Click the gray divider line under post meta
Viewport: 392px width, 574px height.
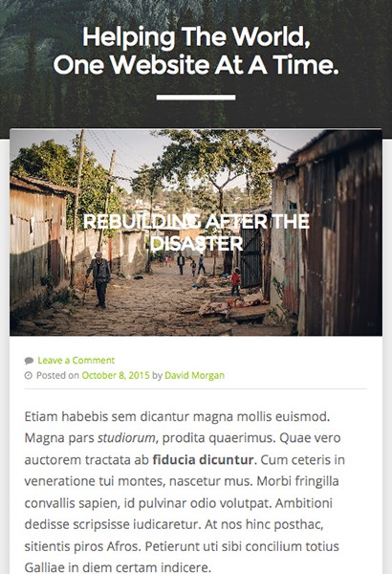click(x=196, y=388)
